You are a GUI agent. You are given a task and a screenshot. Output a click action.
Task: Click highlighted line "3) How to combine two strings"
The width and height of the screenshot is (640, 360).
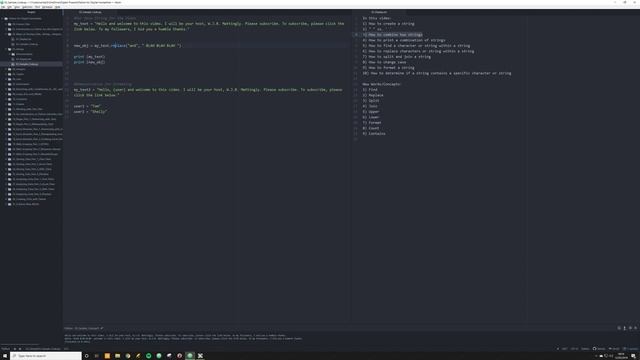pyautogui.click(x=392, y=35)
